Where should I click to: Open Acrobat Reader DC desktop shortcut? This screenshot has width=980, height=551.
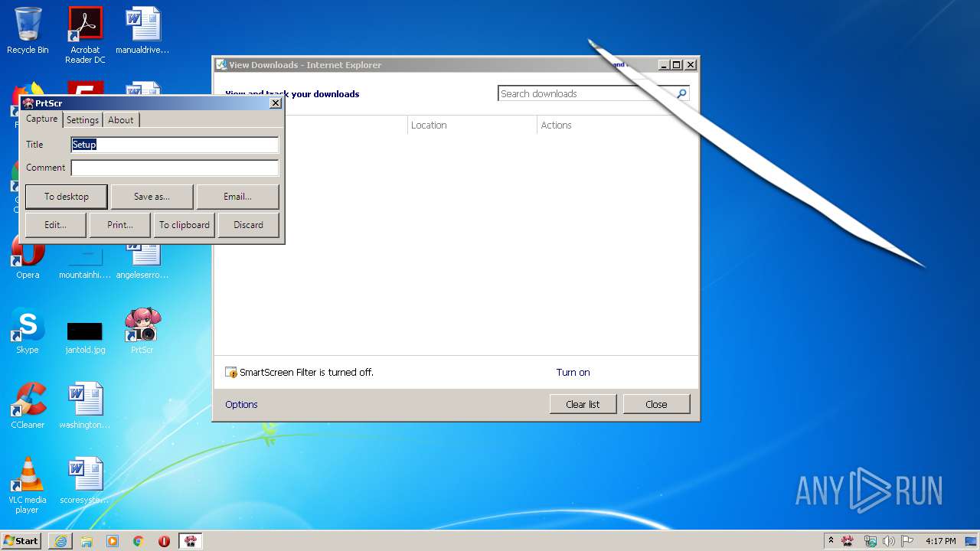tap(85, 34)
